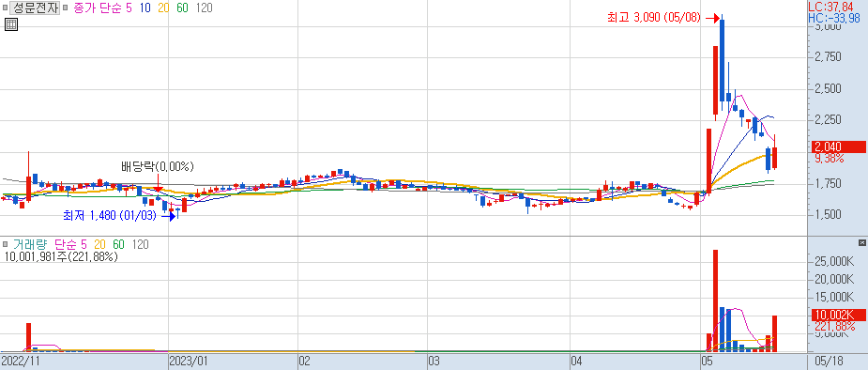
Task: Click the 15,000K volume axis label
Action: coord(835,298)
